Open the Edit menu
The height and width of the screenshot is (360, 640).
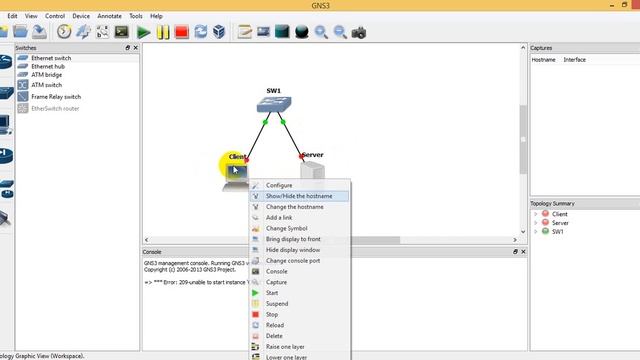pyautogui.click(x=12, y=16)
